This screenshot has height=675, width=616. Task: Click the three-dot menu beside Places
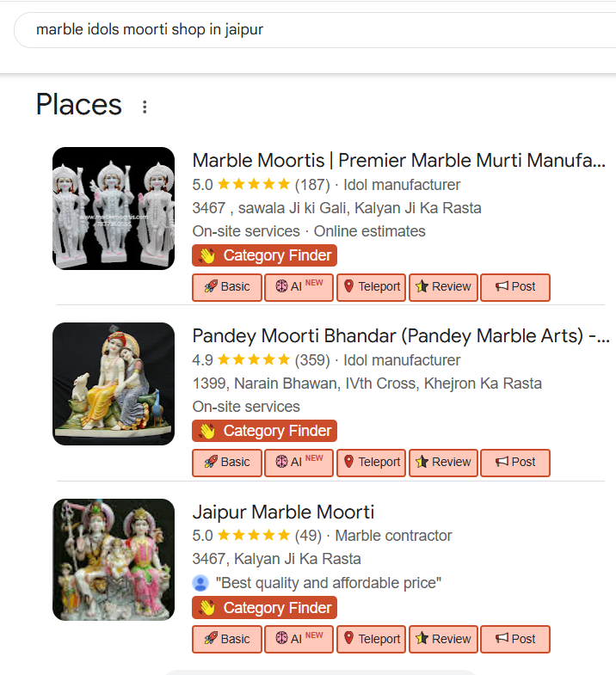click(x=145, y=107)
